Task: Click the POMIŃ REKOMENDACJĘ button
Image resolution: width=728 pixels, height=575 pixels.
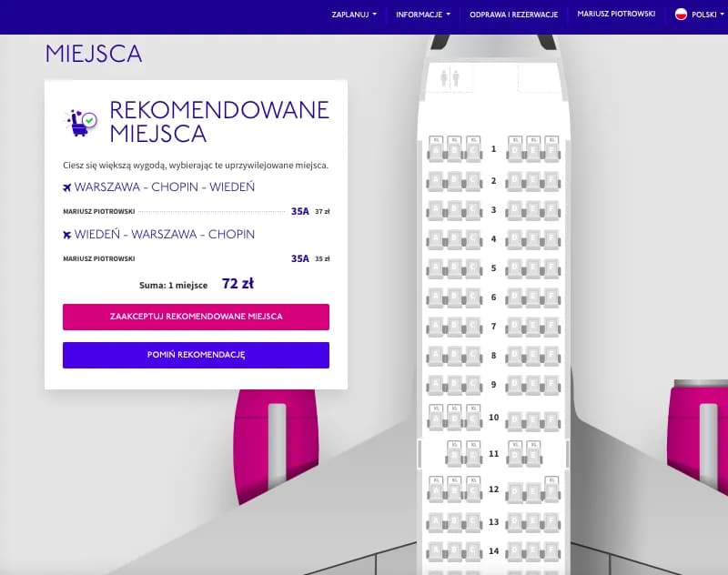Action: 195,356
